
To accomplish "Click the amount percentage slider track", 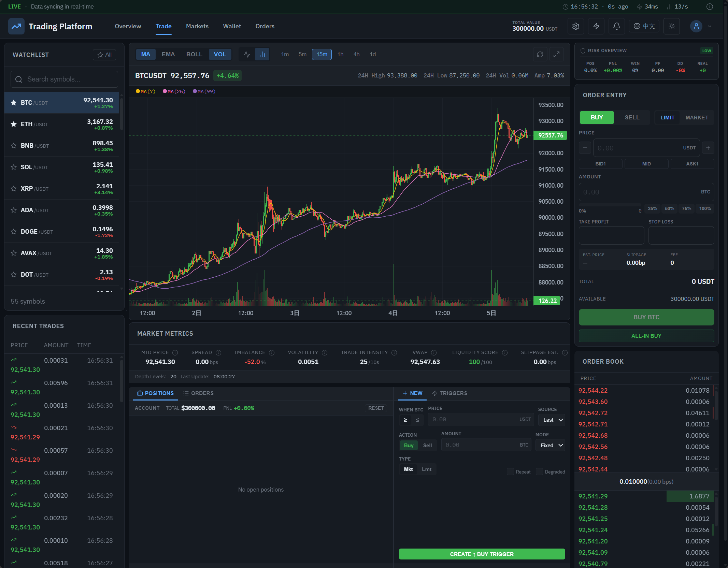I will (610, 205).
